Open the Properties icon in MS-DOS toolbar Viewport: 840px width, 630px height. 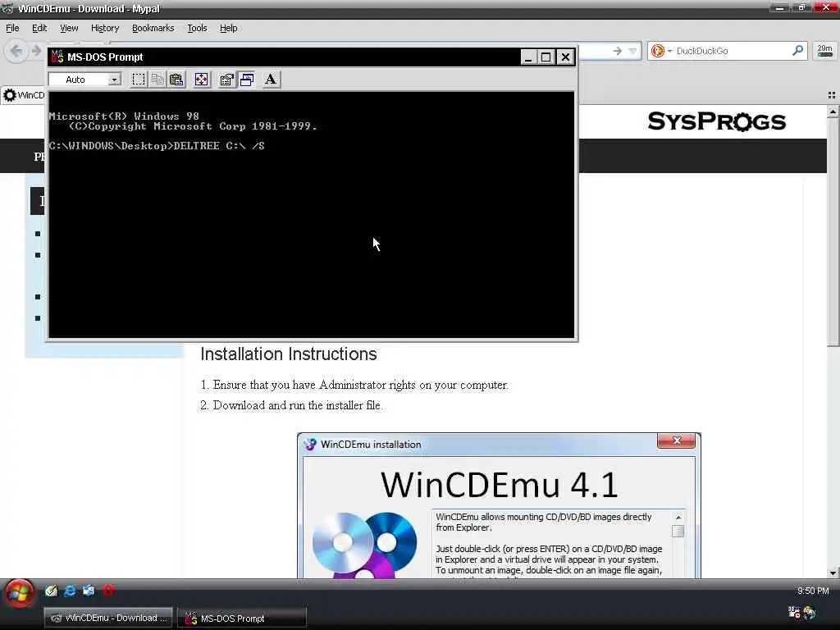click(x=226, y=80)
